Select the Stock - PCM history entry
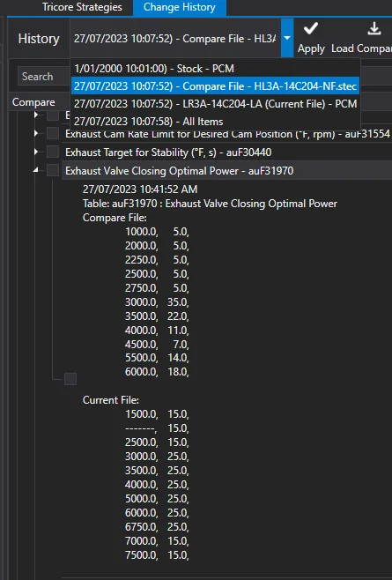 point(154,69)
